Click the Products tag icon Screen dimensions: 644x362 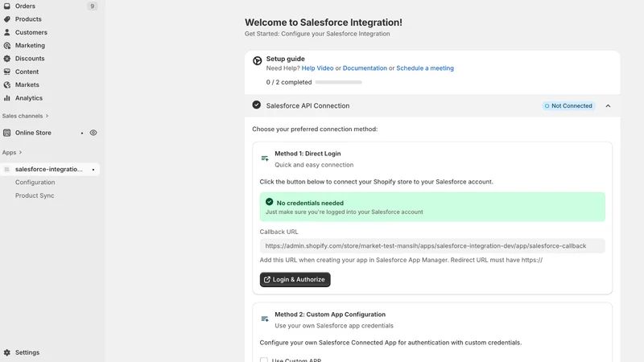(7, 19)
